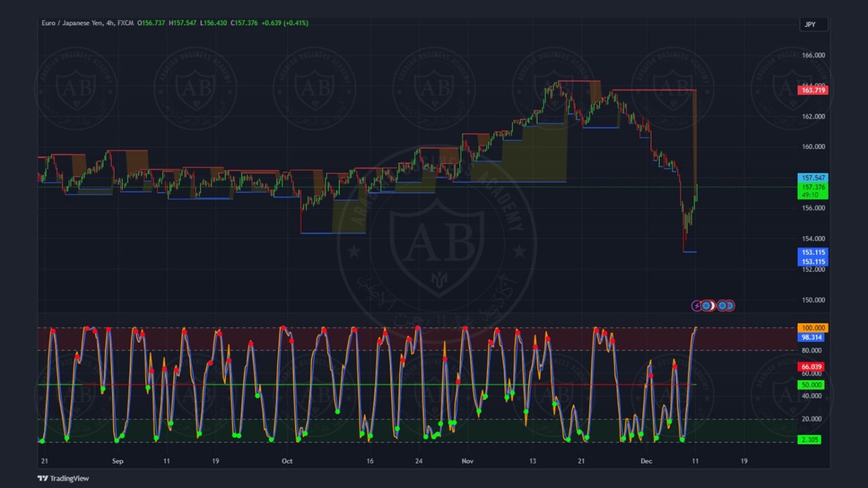
Task: Open the JPY currency selector
Action: pos(812,24)
